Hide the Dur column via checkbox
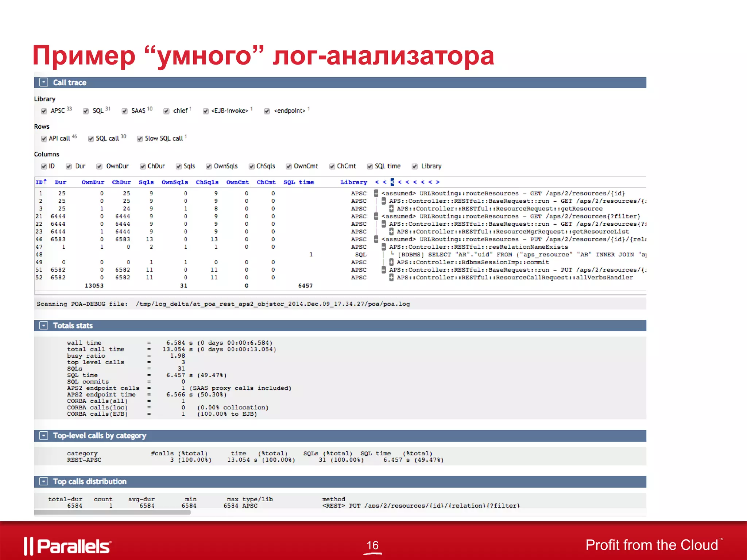 (69, 167)
